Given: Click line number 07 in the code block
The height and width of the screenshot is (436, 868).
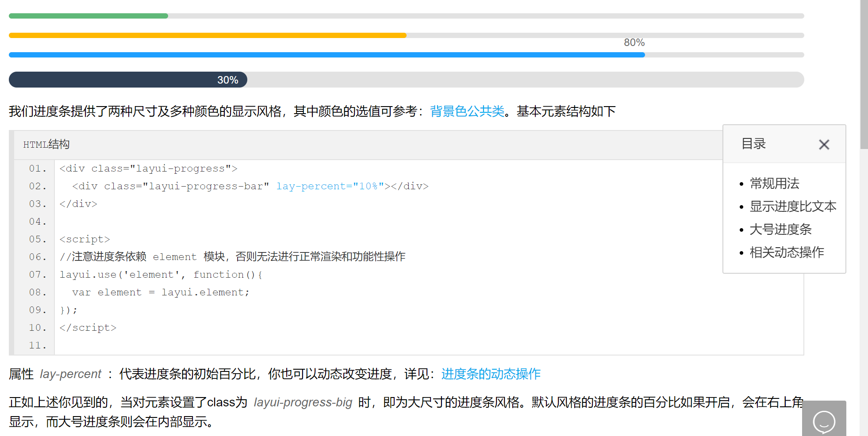Looking at the screenshot, I should [x=37, y=274].
